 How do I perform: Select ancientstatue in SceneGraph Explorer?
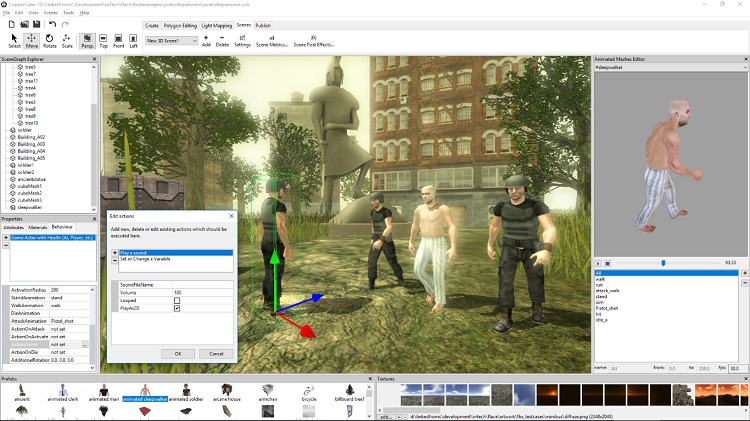(x=32, y=179)
